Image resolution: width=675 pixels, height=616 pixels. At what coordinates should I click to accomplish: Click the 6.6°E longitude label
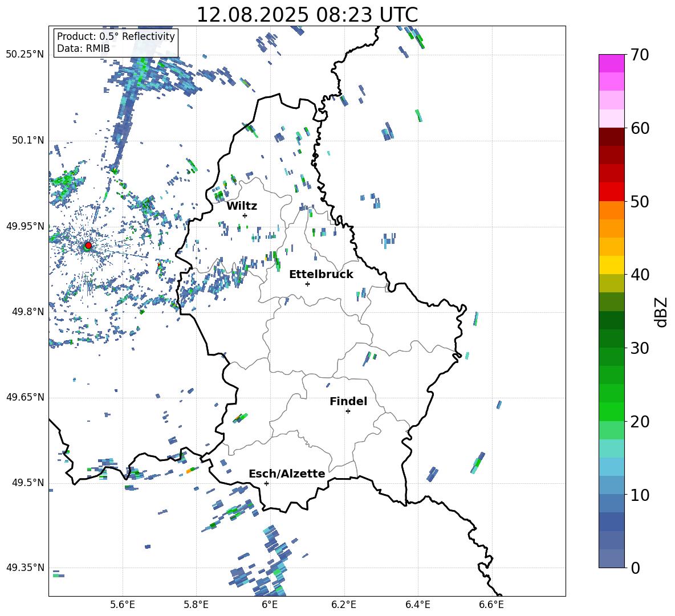491,605
